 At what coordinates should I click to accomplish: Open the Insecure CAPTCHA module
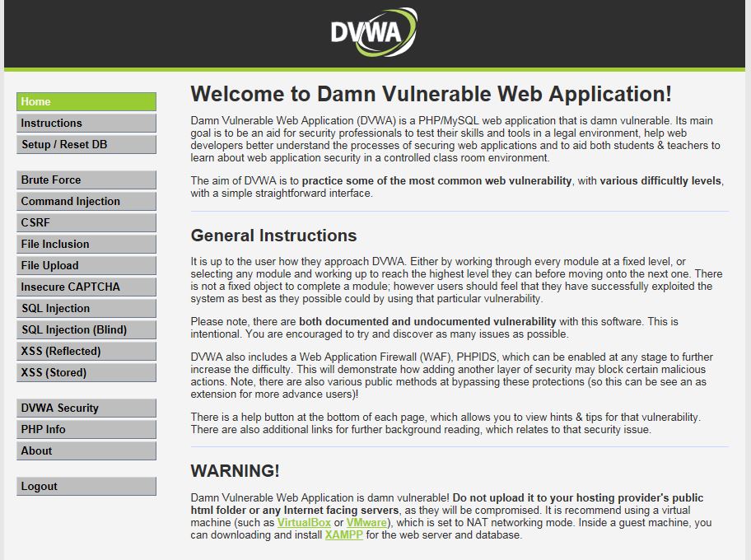point(86,287)
